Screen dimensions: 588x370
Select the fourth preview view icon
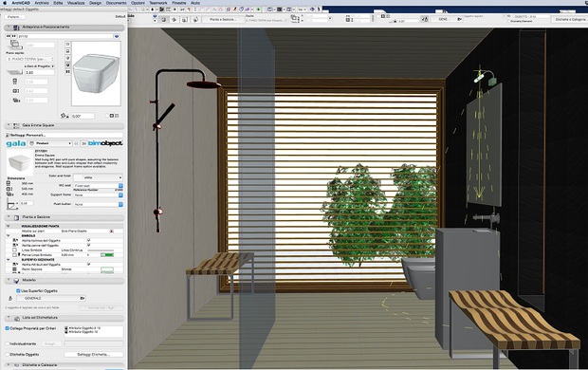(68, 65)
